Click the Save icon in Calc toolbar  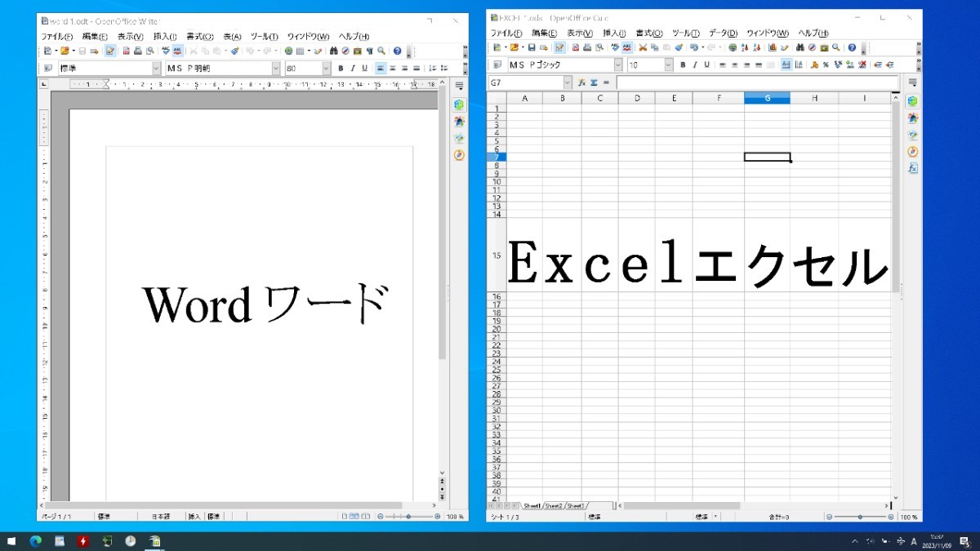[x=532, y=47]
